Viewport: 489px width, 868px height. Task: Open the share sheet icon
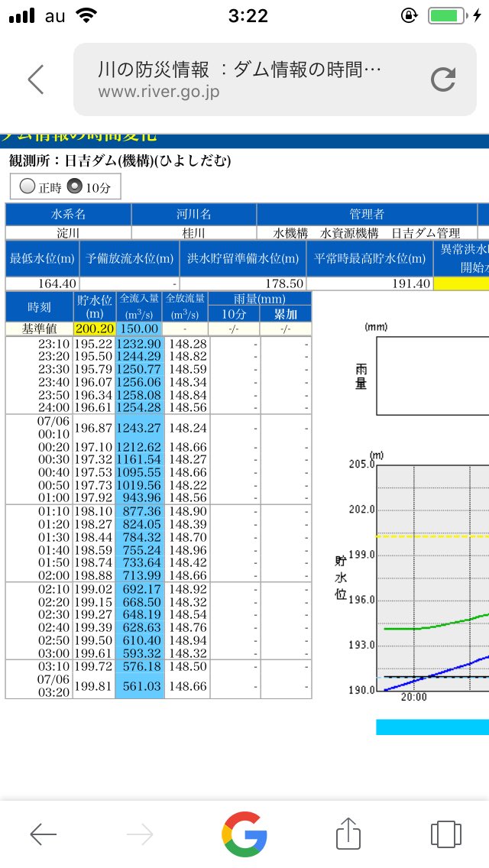pyautogui.click(x=348, y=833)
